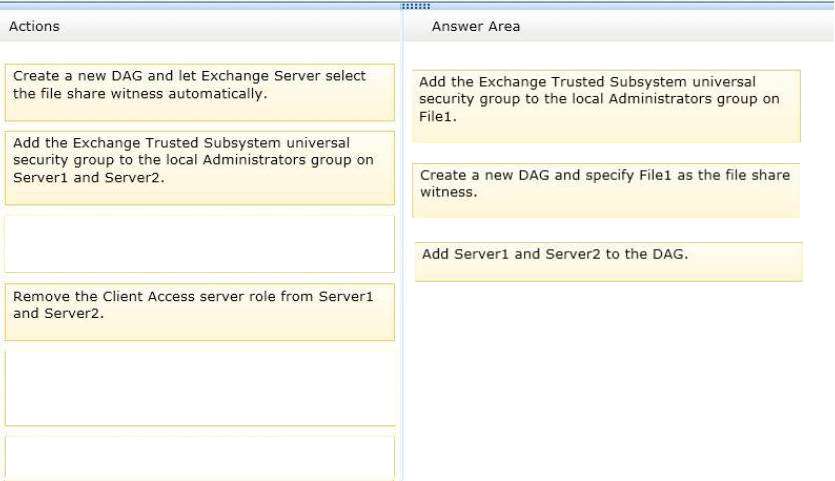Click 'Create a new DAG and specify File1' answer
The image size is (835, 481).
pos(606,190)
